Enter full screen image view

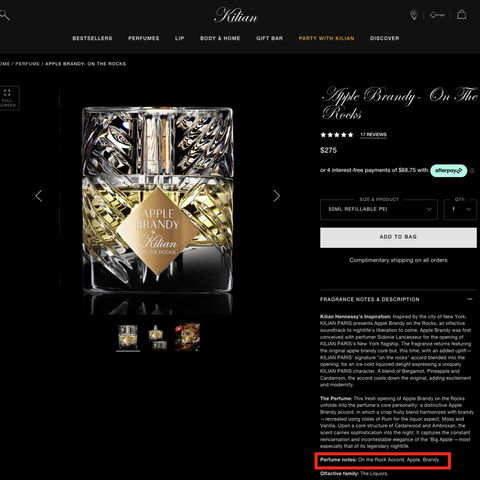9,98
